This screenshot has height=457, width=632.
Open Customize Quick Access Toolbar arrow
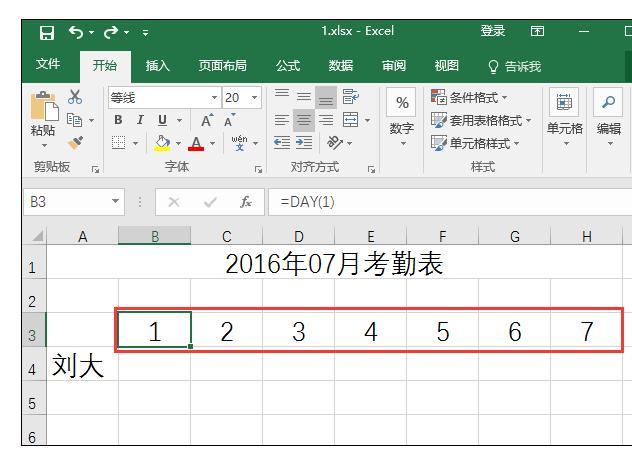(146, 33)
